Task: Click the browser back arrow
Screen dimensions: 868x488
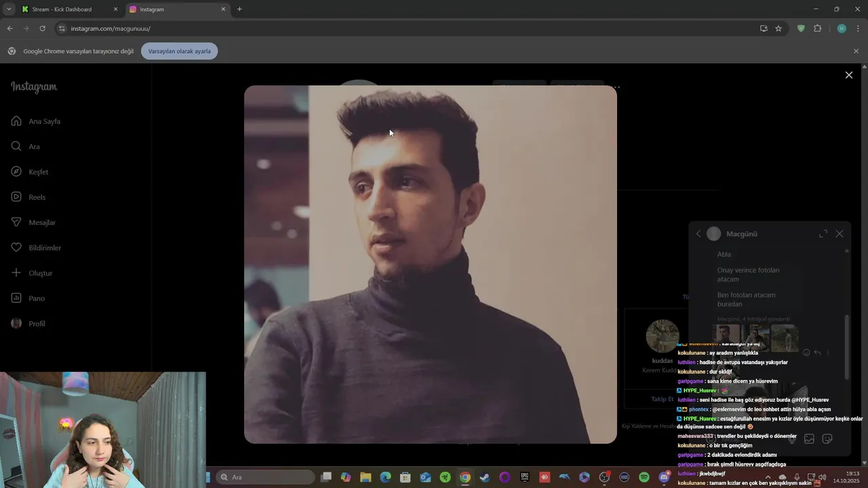Action: click(9, 28)
